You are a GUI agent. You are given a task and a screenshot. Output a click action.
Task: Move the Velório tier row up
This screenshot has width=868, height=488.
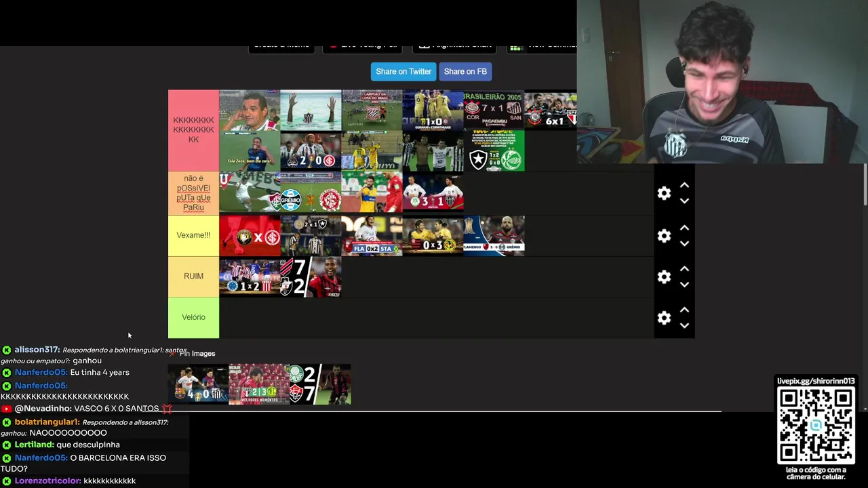[x=684, y=310]
